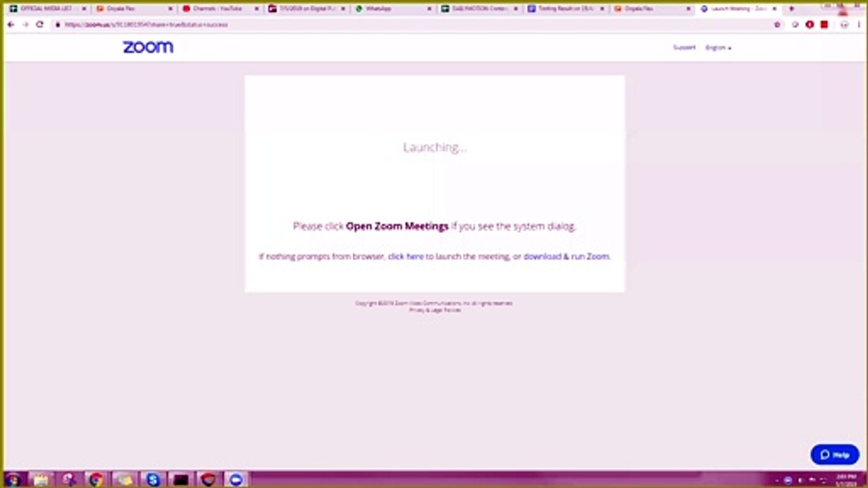Expand the English language dropdown
The image size is (868, 488).
click(x=718, y=47)
